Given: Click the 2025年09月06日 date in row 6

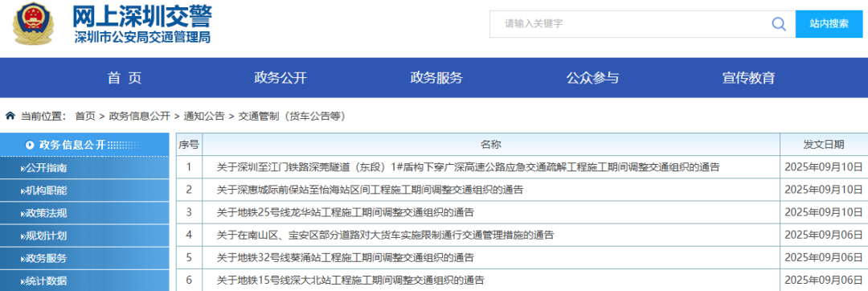Looking at the screenshot, I should point(824,281).
